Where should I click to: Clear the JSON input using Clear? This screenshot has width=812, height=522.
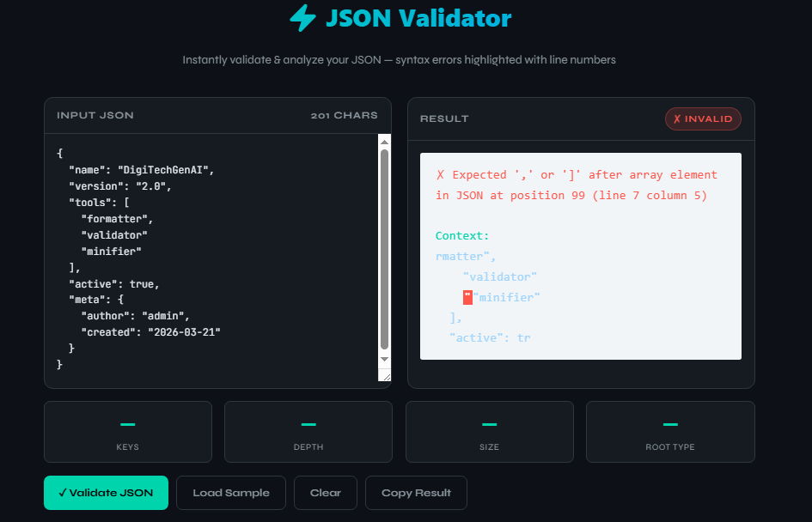pos(325,493)
